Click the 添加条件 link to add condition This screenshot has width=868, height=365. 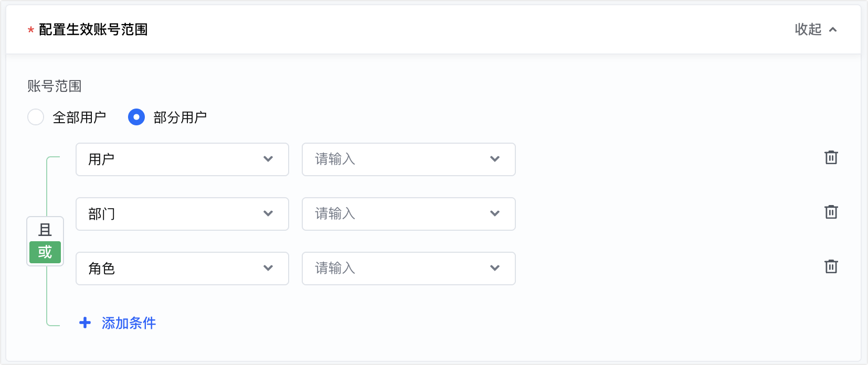point(129,323)
